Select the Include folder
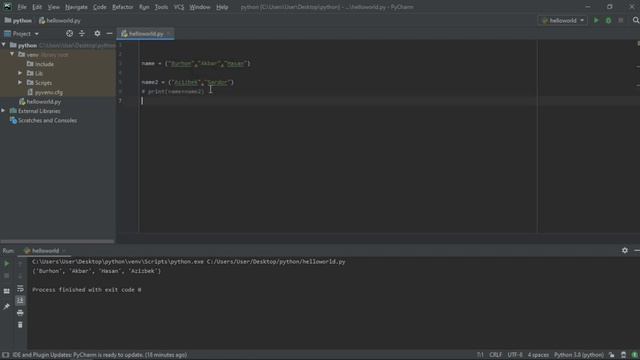The image size is (640, 360). tap(40, 64)
